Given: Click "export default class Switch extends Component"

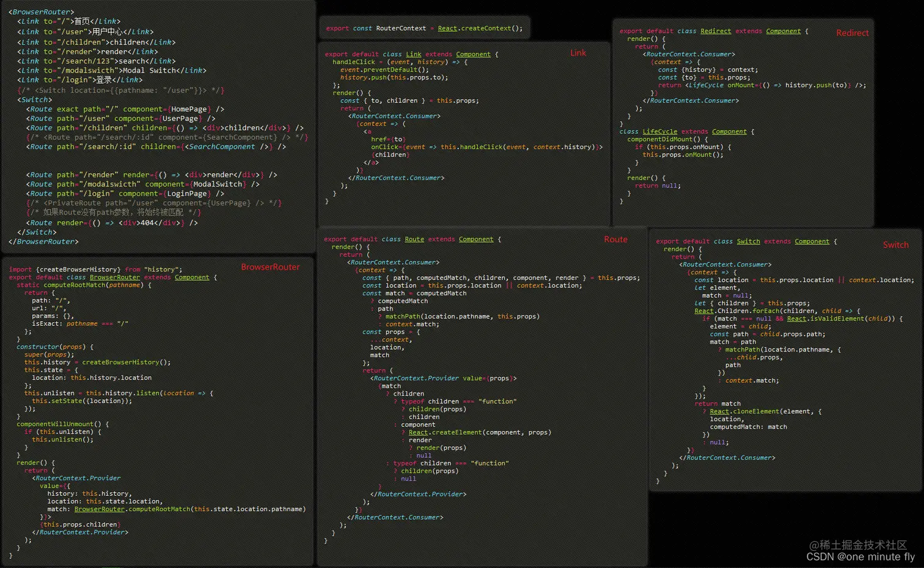Looking at the screenshot, I should pos(746,242).
